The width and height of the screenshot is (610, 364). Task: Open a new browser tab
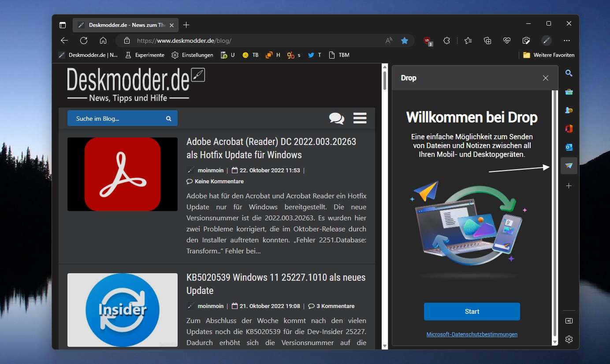[x=186, y=25]
